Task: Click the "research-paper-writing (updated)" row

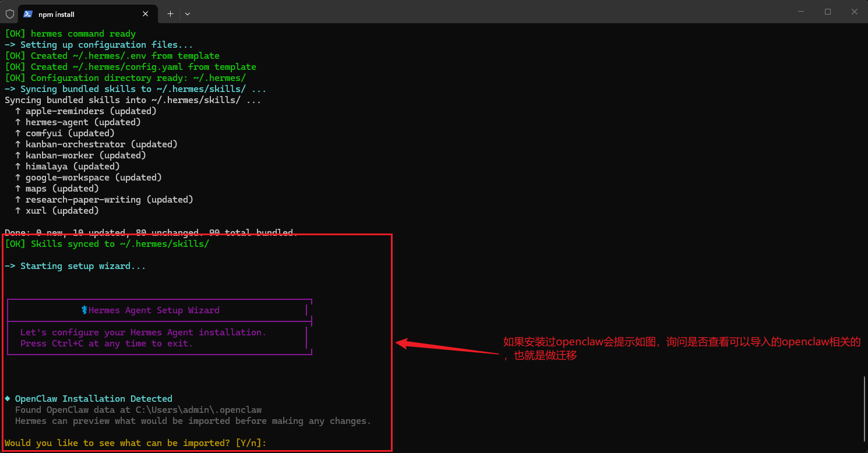Action: click(104, 200)
